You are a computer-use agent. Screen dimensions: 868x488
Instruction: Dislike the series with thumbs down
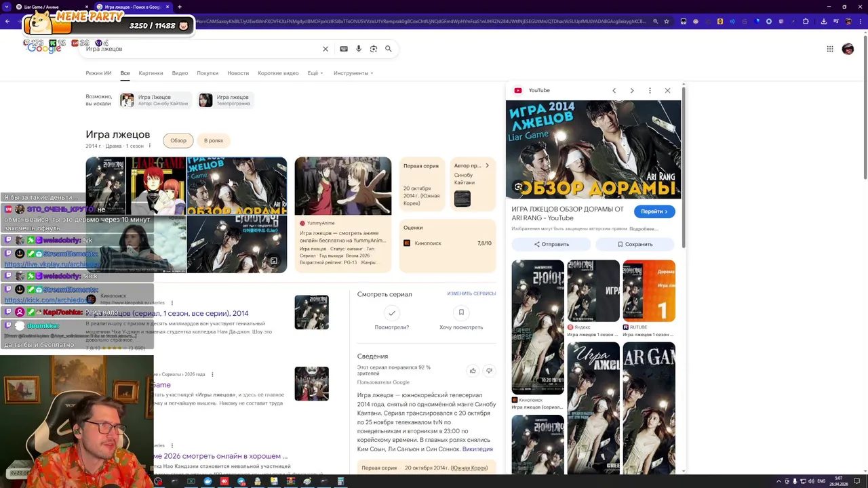[489, 370]
